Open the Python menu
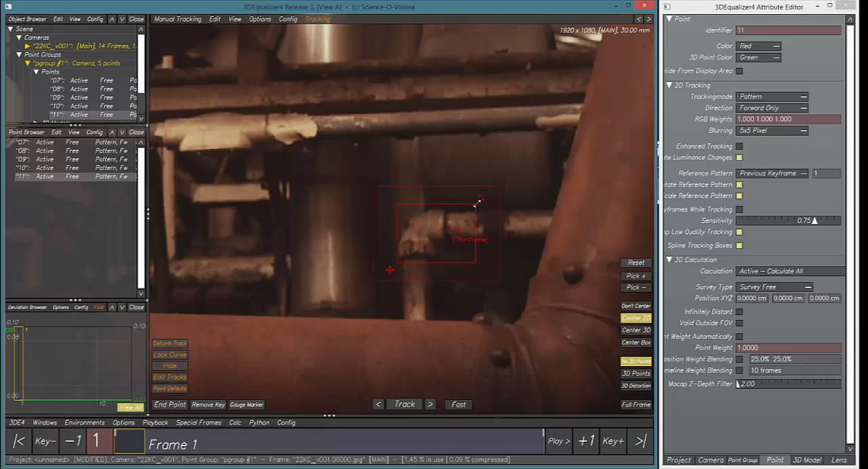Image resolution: width=868 pixels, height=469 pixels. (x=259, y=422)
